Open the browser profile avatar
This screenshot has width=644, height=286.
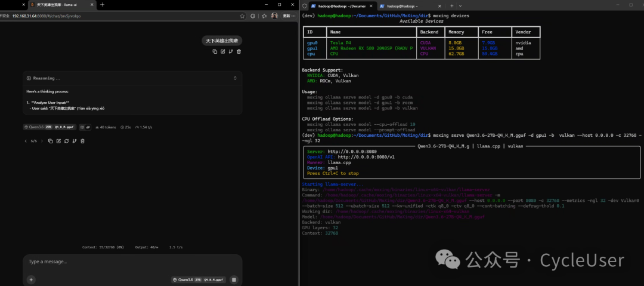pos(274,16)
